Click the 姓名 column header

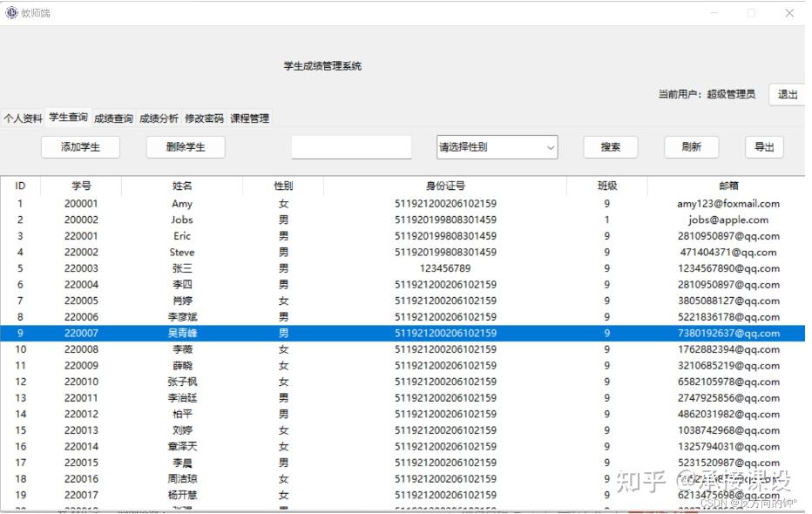(x=181, y=185)
